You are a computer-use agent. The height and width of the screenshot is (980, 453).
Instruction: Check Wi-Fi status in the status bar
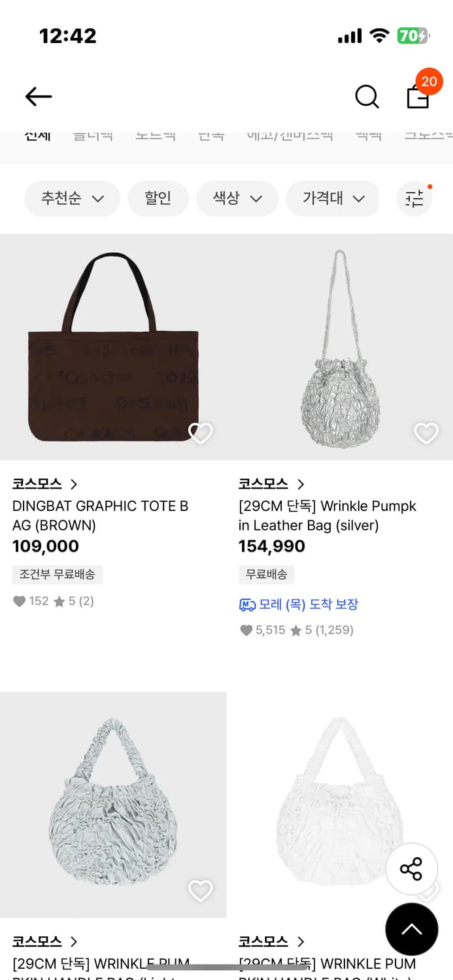click(378, 36)
